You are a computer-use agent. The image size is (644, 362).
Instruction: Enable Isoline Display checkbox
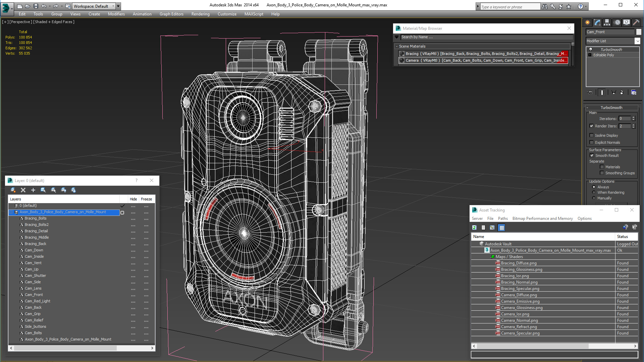[592, 135]
